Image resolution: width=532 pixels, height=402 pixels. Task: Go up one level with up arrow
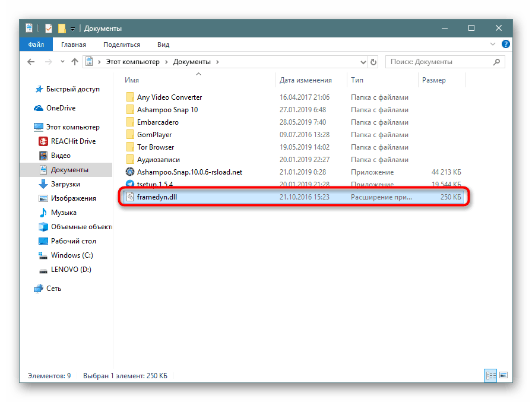point(75,62)
